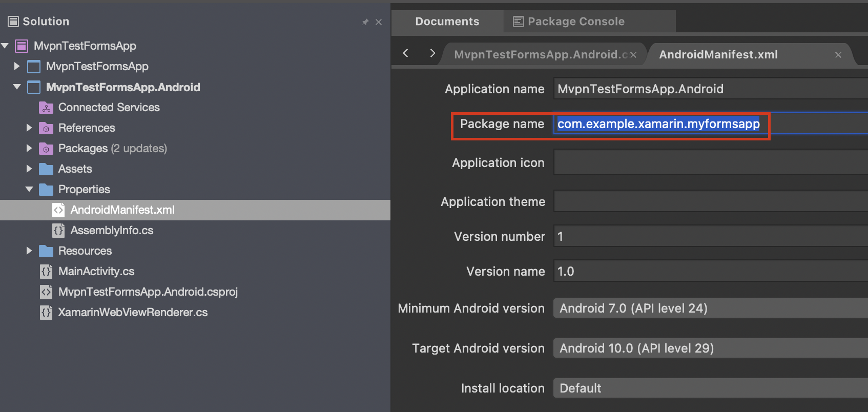Viewport: 868px width, 412px height.
Task: Close the AndroidManifest.xml document tab
Action: (x=838, y=55)
